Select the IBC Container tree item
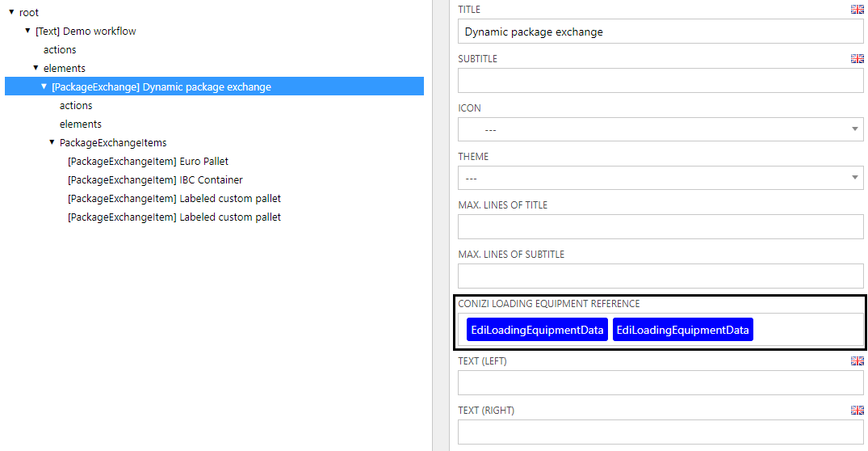The width and height of the screenshot is (868, 451). 155,180
